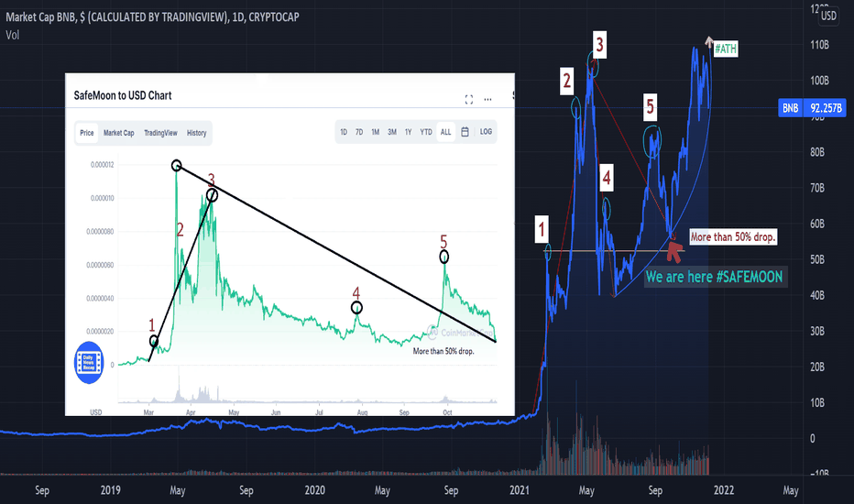The height and width of the screenshot is (504, 854).
Task: Click the 2022 label on time axis
Action: click(724, 490)
